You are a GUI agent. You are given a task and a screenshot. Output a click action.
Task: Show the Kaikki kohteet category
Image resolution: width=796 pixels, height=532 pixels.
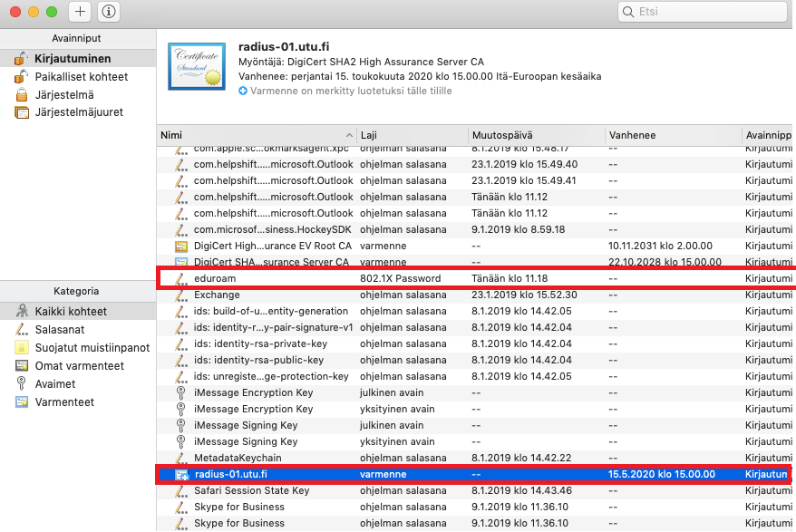point(70,311)
